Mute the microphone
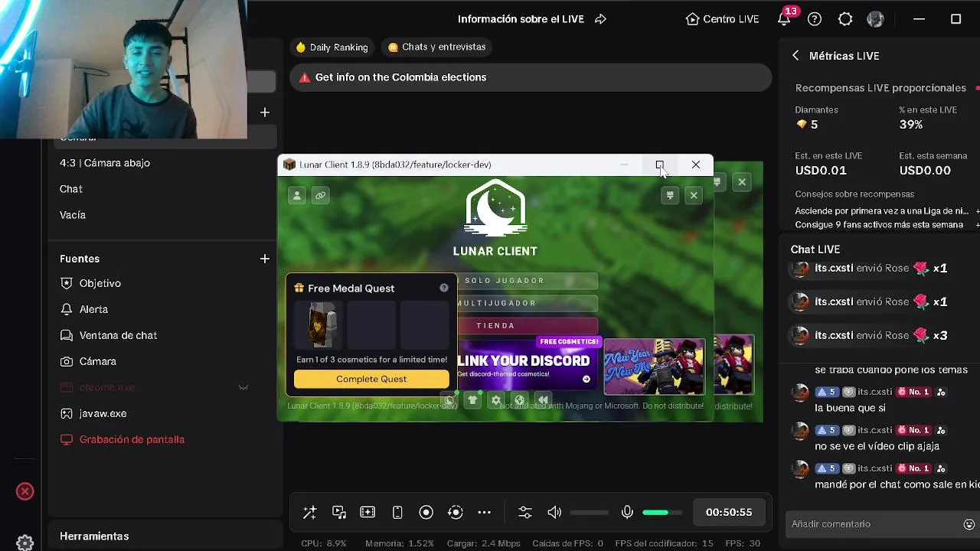Viewport: 980px width, 551px height. pyautogui.click(x=627, y=513)
